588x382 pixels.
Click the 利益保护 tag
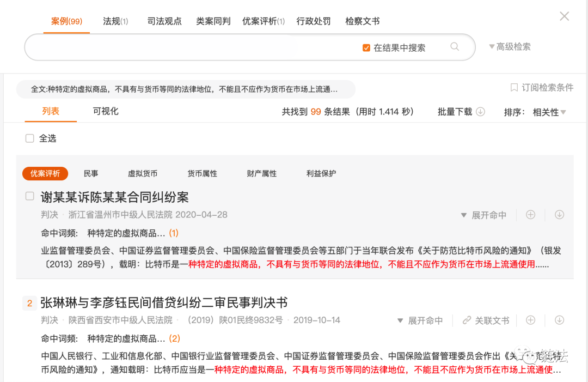[x=321, y=173]
